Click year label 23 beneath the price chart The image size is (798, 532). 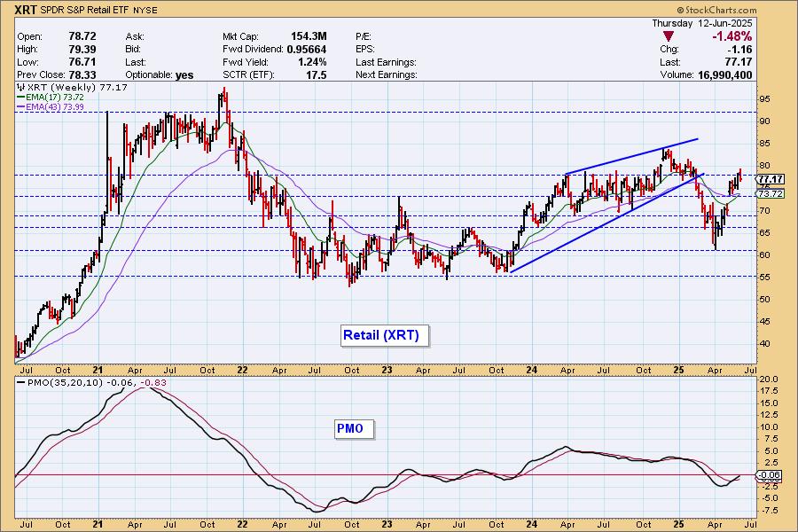[387, 370]
